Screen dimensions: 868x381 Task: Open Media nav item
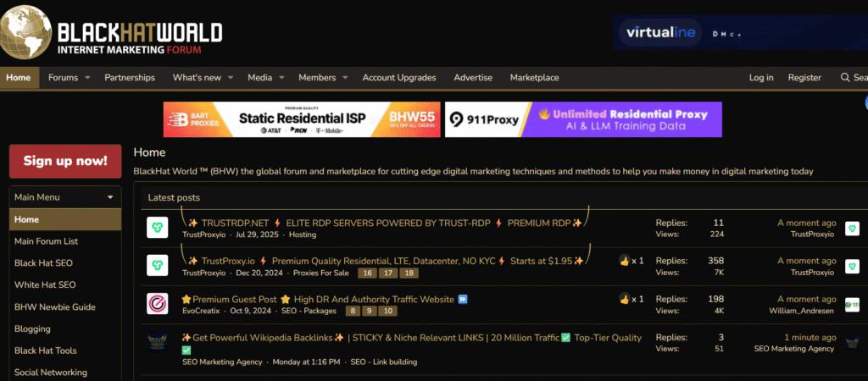[x=259, y=77]
